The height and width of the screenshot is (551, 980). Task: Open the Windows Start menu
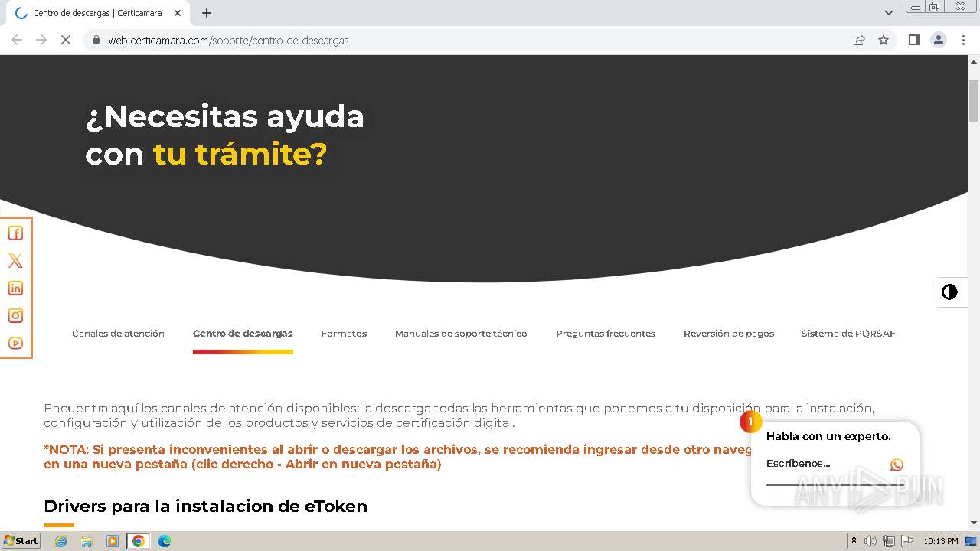click(21, 541)
